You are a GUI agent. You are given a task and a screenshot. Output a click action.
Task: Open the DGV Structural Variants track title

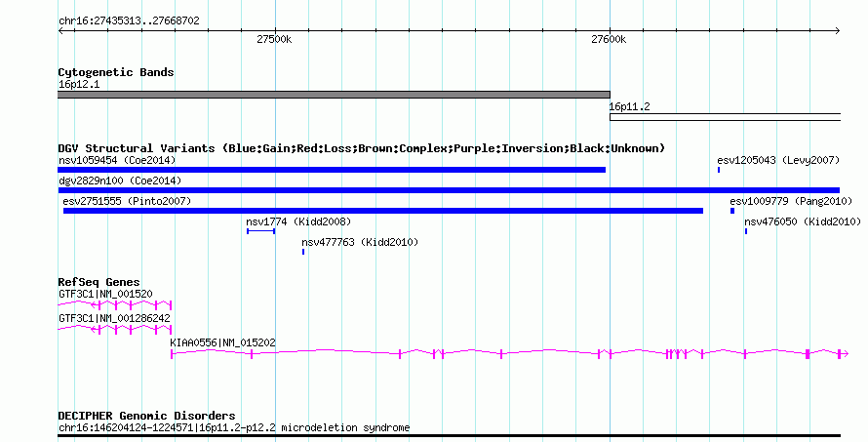coord(362,148)
